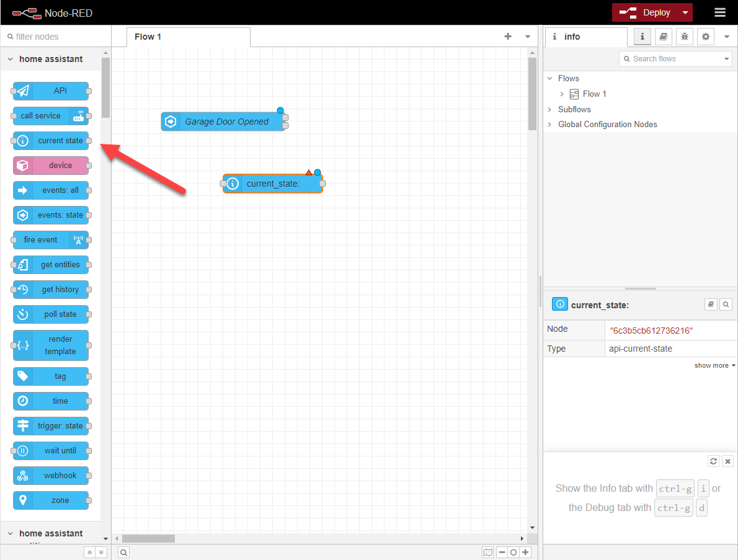
Task: Open the configuration nodes panel
Action: 705,37
